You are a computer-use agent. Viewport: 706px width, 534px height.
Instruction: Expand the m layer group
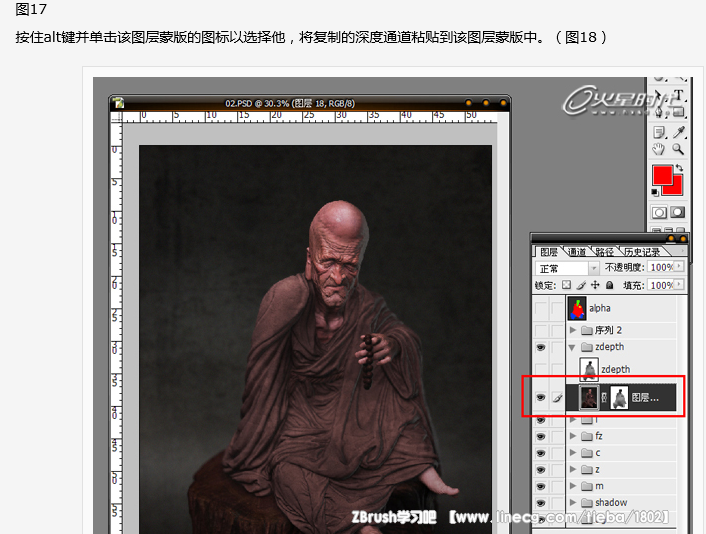pos(573,486)
